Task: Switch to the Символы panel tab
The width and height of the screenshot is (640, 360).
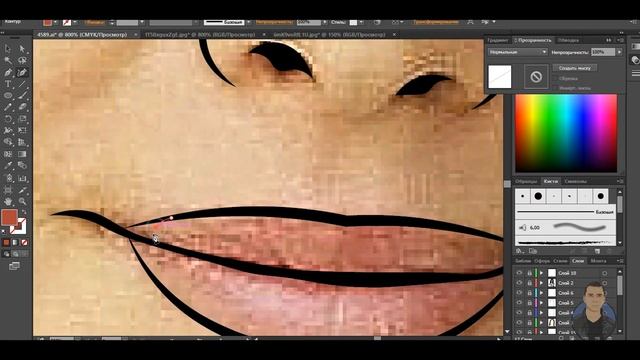Action: coord(576,181)
